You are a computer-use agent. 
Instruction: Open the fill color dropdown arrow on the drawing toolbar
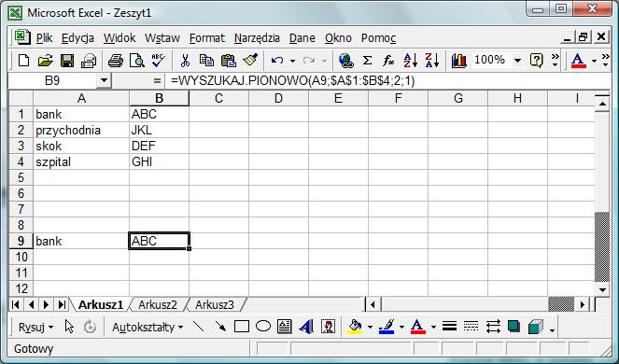370,327
